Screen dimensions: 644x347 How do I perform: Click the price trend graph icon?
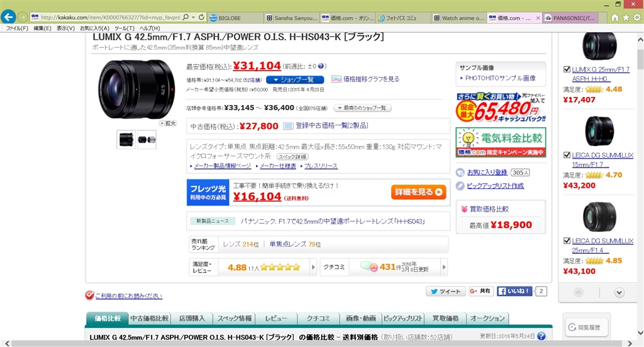tap(336, 79)
